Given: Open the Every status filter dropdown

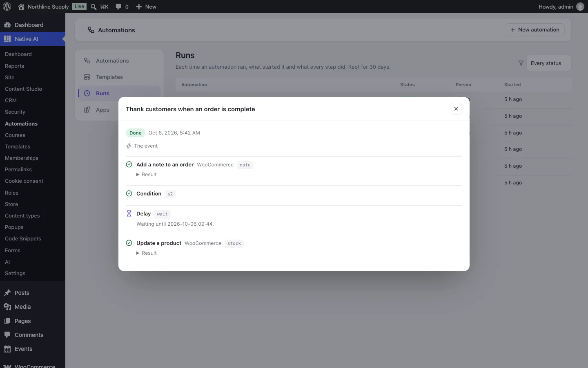Looking at the screenshot, I should coord(549,63).
